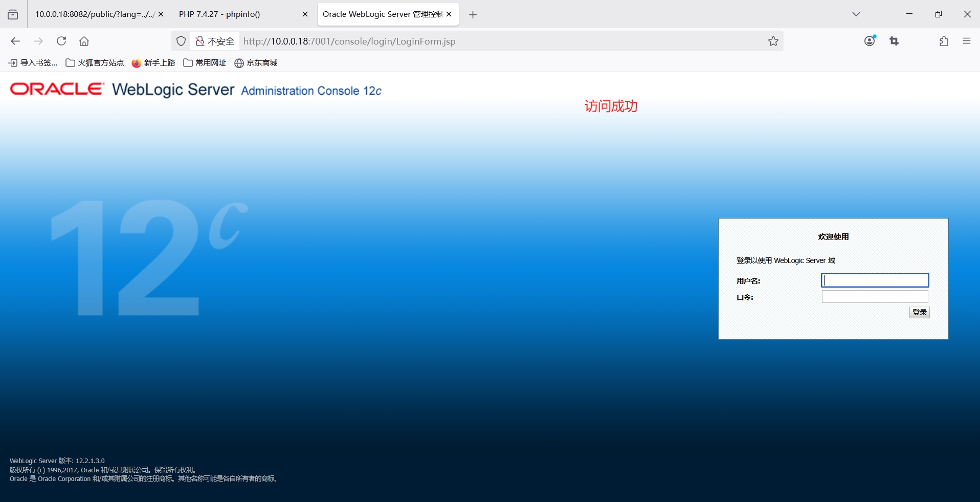
Task: Open the 新手上路 bookmark
Action: [x=153, y=63]
